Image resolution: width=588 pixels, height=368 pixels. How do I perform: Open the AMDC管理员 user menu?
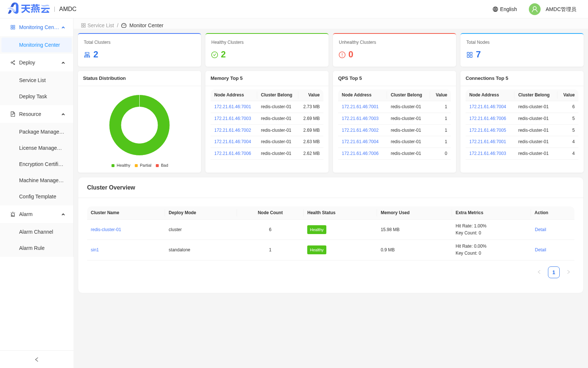(561, 9)
